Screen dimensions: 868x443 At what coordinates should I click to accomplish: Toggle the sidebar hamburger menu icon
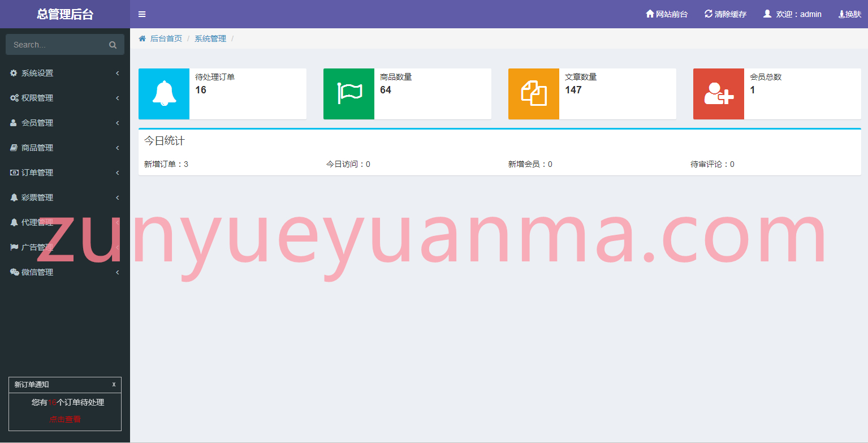coord(142,14)
